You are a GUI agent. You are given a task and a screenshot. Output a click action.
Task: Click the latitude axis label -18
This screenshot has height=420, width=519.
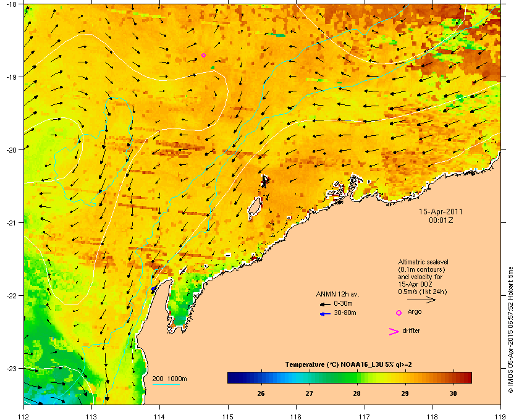[11, 4]
